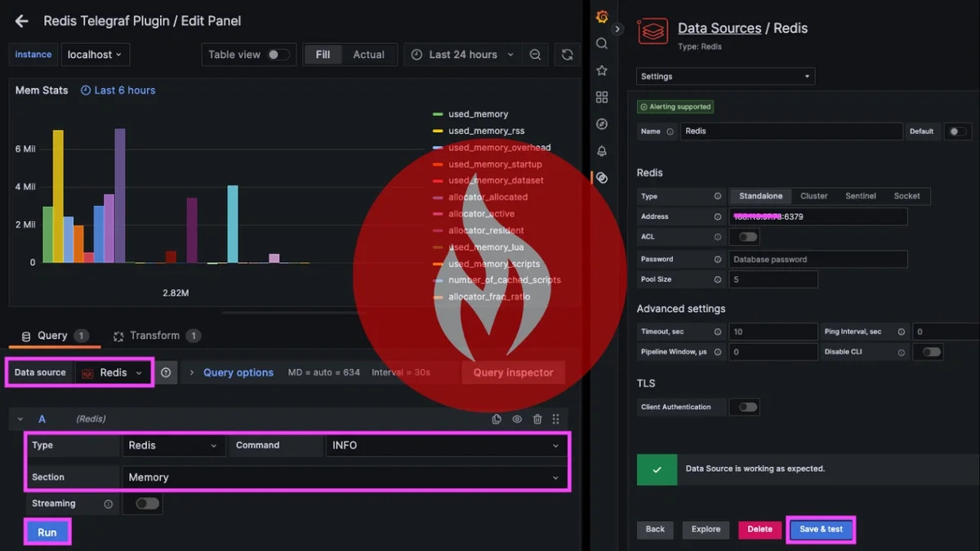980x551 pixels.
Task: Click the info icon beside Pool Size label
Action: (x=718, y=280)
